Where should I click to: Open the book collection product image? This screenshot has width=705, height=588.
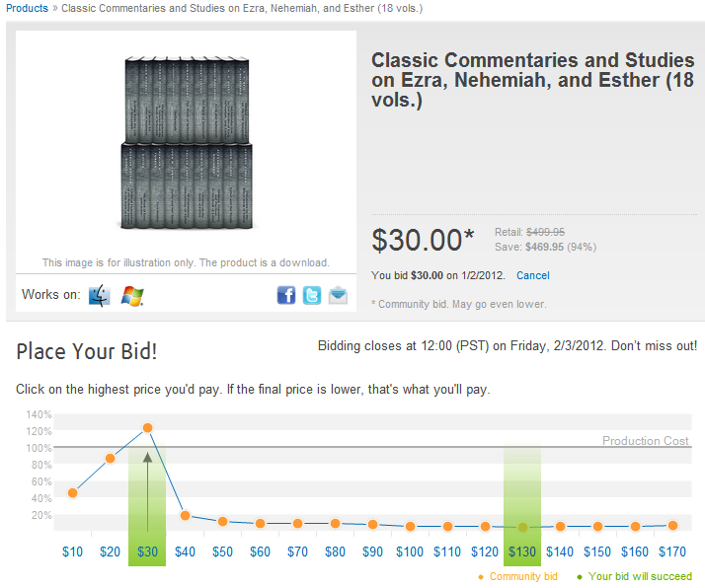pyautogui.click(x=187, y=143)
